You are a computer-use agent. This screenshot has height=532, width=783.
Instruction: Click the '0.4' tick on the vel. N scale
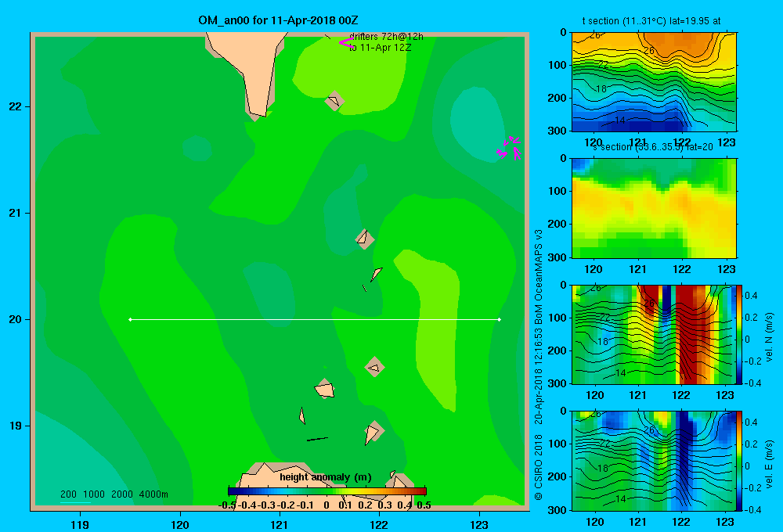coord(751,296)
